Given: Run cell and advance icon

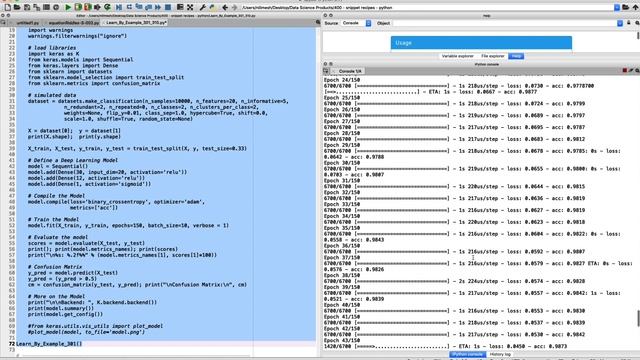Looking at the screenshot, I should (87, 7).
